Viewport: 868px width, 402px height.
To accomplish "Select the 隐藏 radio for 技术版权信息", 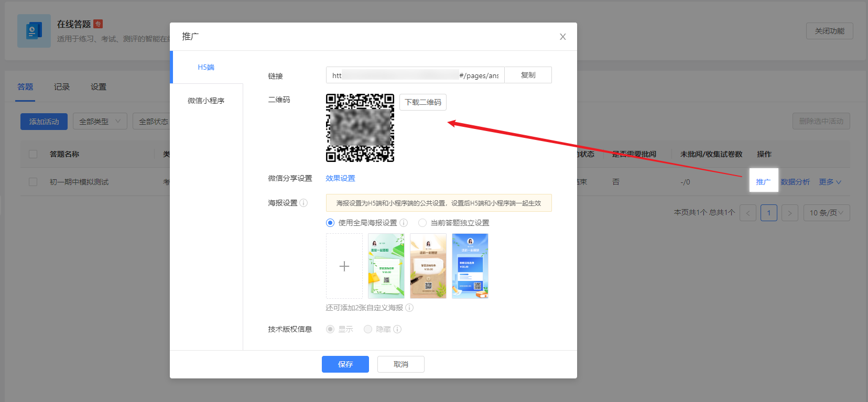I will 368,329.
